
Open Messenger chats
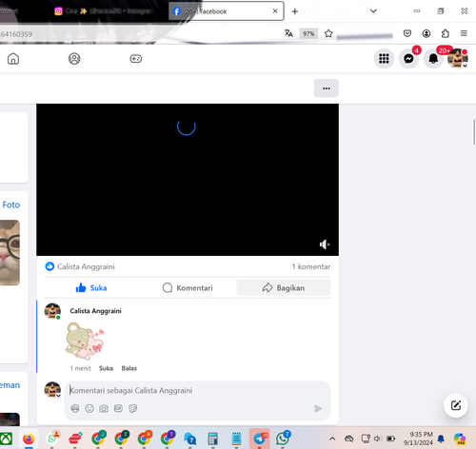coord(408,59)
